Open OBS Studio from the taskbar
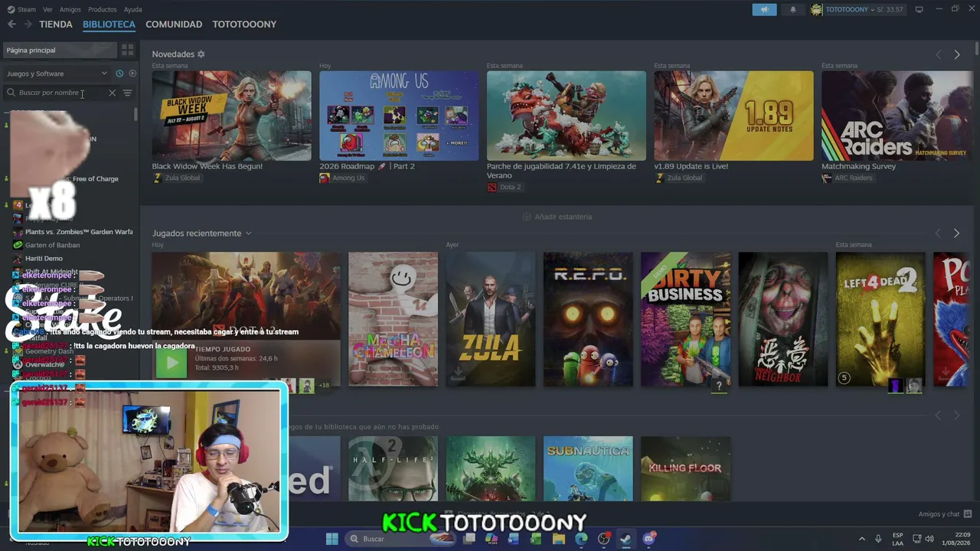The width and height of the screenshot is (980, 551). [x=604, y=539]
